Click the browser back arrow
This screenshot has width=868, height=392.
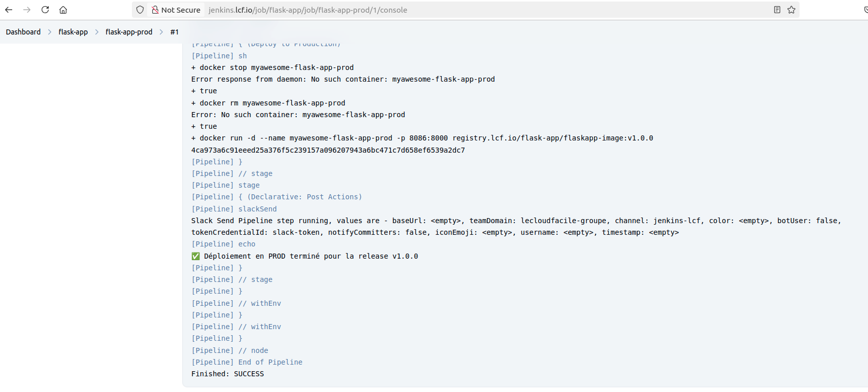[9, 10]
